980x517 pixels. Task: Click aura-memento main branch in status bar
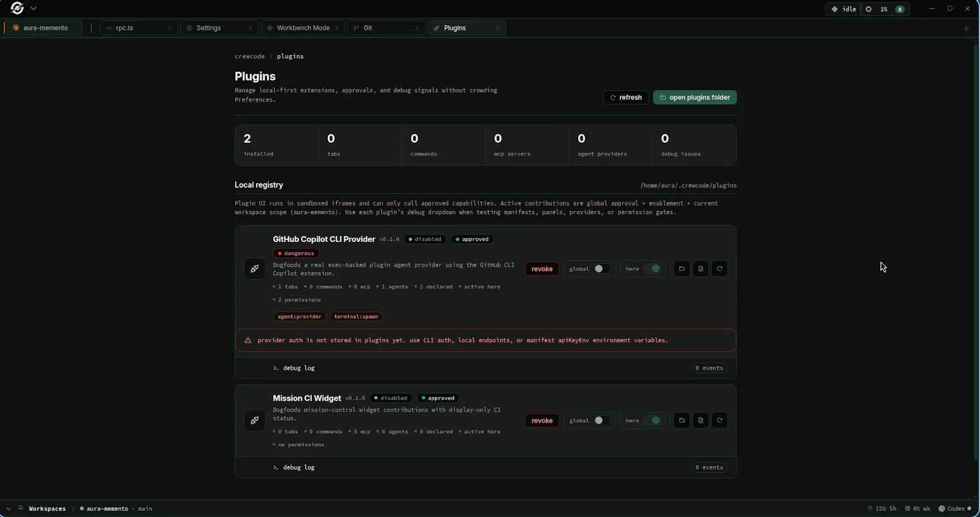tap(116, 509)
